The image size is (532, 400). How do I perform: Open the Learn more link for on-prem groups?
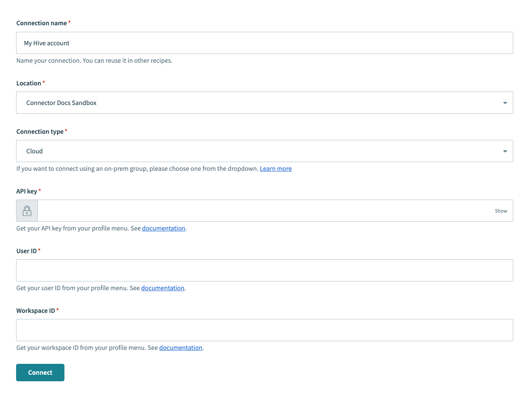pyautogui.click(x=276, y=169)
